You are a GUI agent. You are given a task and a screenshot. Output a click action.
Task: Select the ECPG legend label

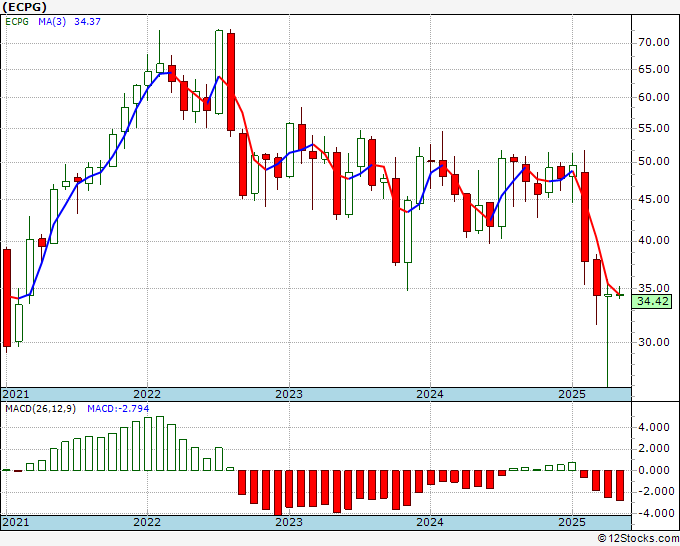coord(17,21)
